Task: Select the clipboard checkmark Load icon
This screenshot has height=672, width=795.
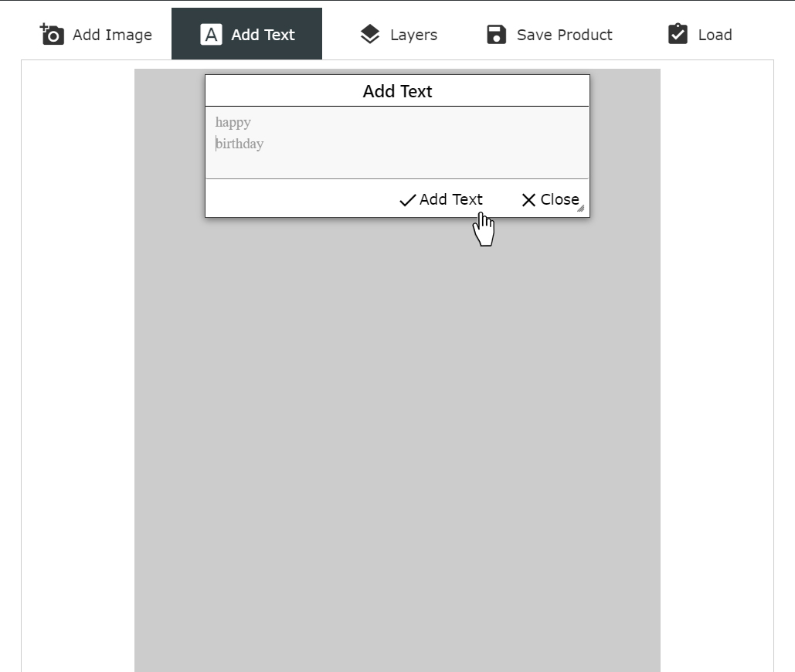Action: (x=678, y=34)
